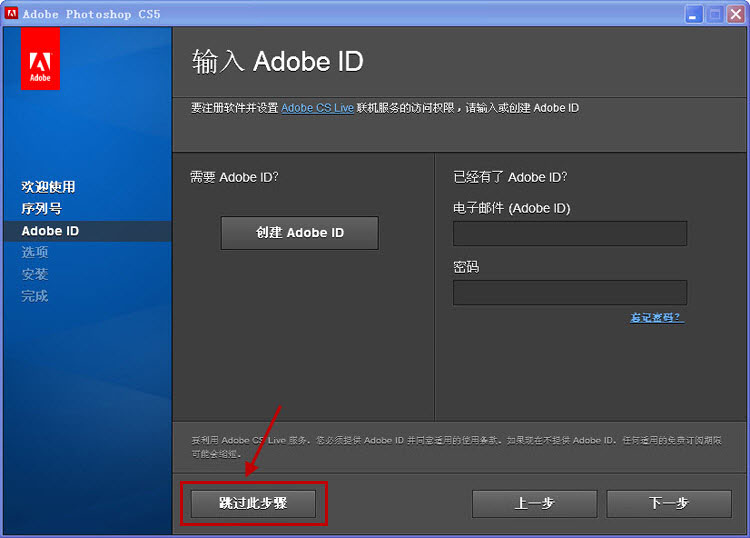Click the Adobe icon in the title bar

pos(12,13)
